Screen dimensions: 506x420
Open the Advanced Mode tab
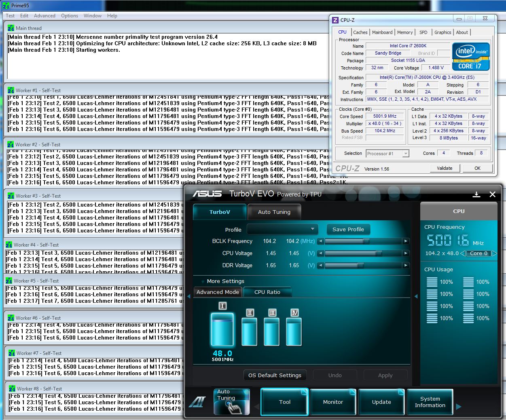(218, 292)
